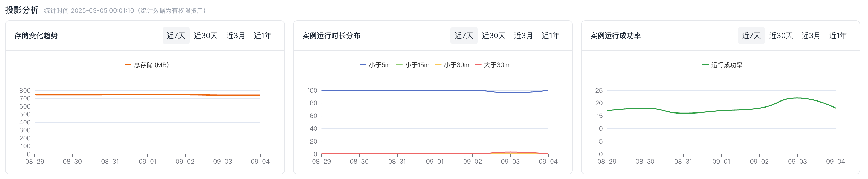Toggle the 小于15m legend entry
The image size is (868, 179).
coord(413,65)
